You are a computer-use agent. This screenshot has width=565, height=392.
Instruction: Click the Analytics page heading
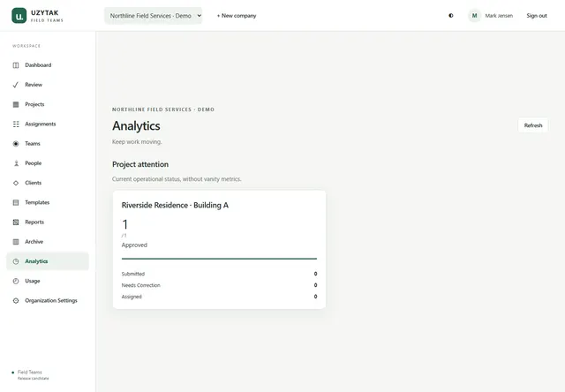(136, 125)
